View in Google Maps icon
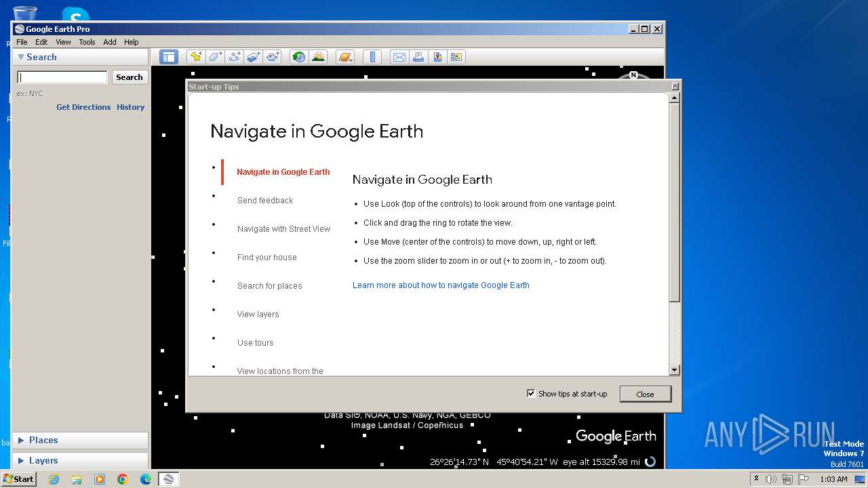The width and height of the screenshot is (868, 488). point(456,57)
